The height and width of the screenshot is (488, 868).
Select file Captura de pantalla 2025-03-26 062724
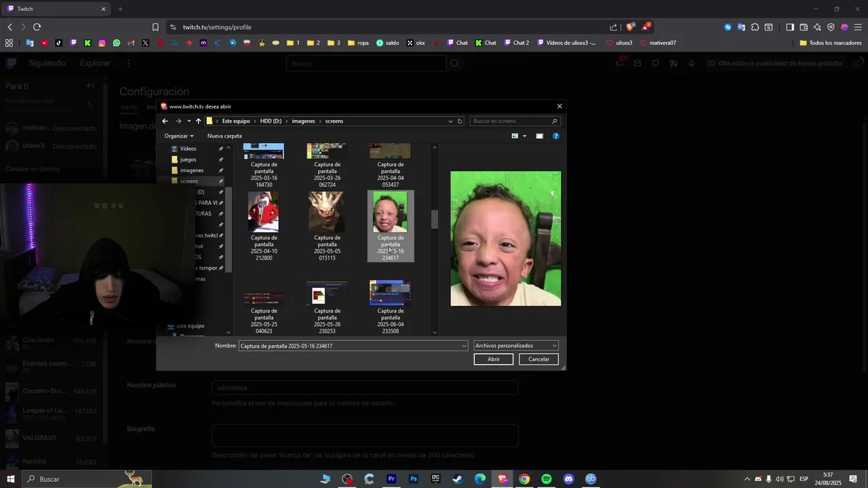pyautogui.click(x=327, y=166)
